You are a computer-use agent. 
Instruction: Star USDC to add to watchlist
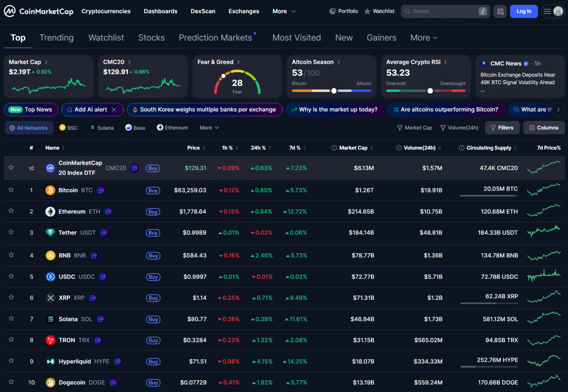[11, 276]
